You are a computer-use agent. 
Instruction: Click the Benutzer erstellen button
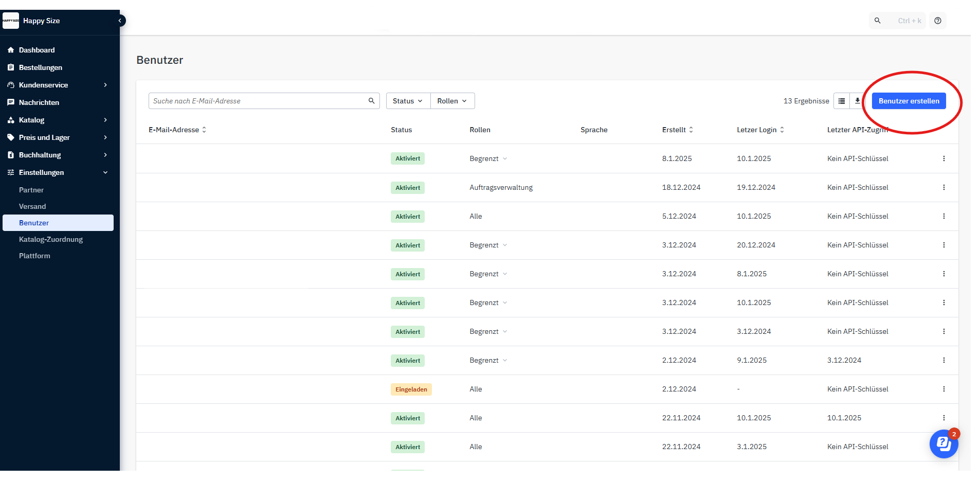pyautogui.click(x=909, y=101)
